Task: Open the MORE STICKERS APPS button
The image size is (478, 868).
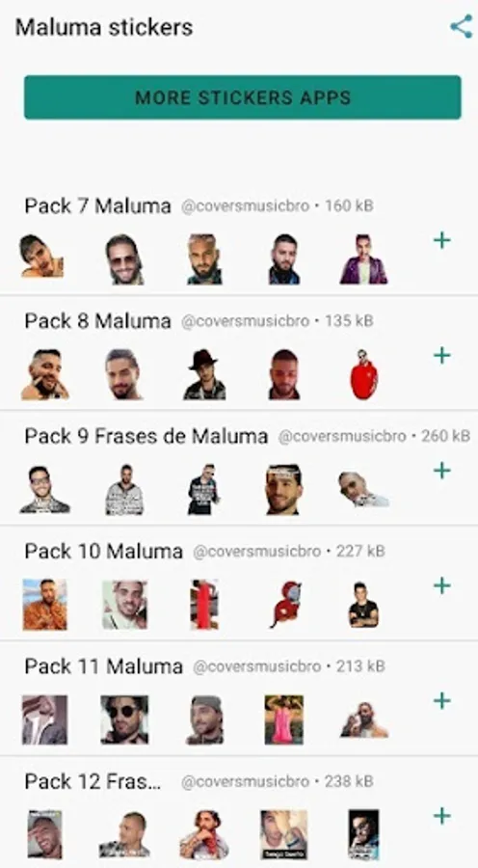Action: tap(242, 97)
